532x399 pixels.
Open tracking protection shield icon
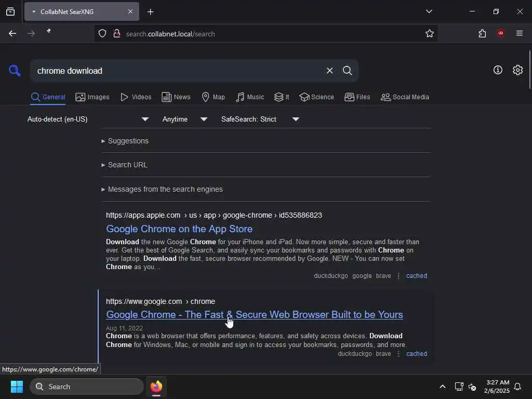(x=102, y=34)
